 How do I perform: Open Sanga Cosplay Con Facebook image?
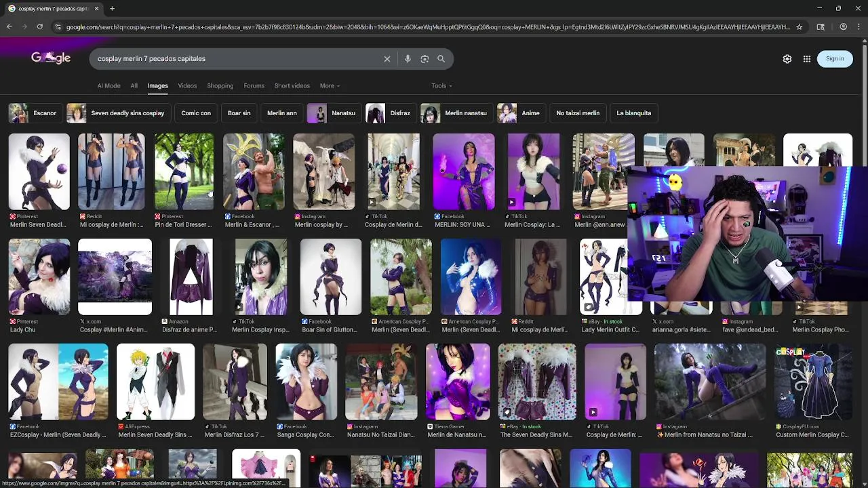point(306,382)
